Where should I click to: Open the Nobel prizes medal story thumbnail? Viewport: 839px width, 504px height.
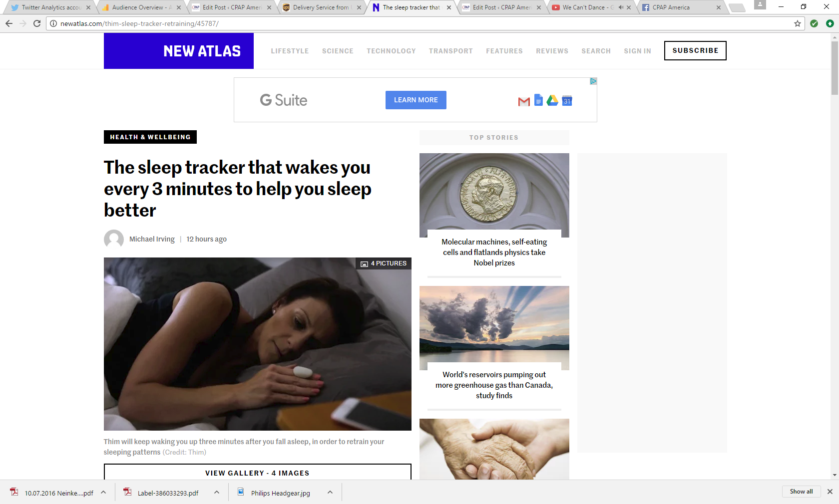[494, 195]
